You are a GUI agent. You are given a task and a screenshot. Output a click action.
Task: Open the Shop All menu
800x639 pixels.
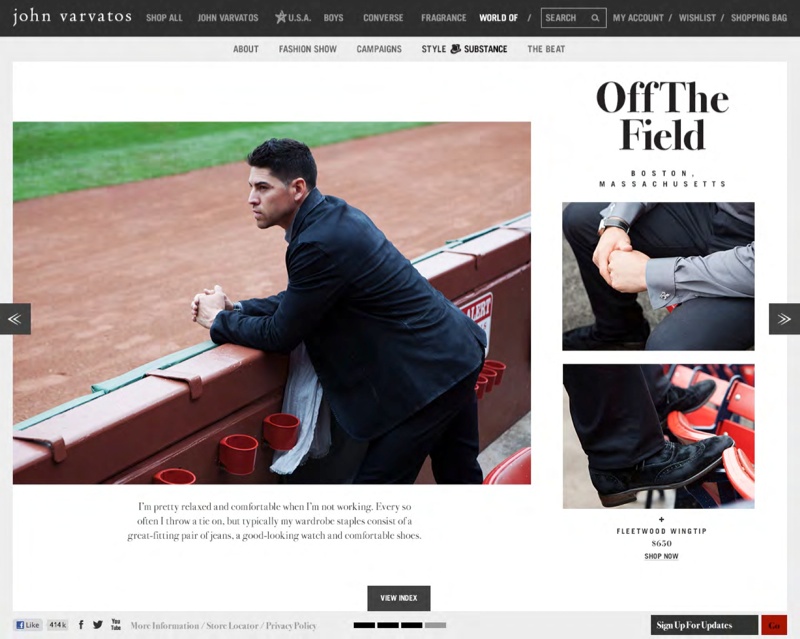(164, 18)
